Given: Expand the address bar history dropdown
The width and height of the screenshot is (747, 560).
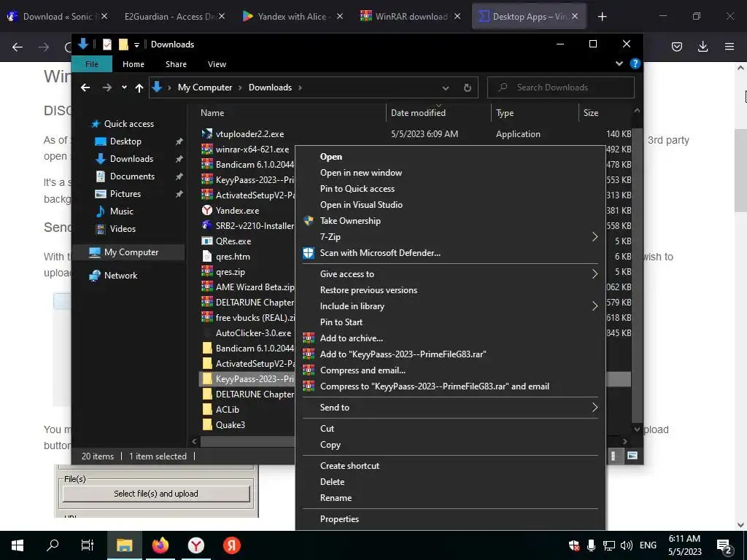Looking at the screenshot, I should tap(446, 87).
